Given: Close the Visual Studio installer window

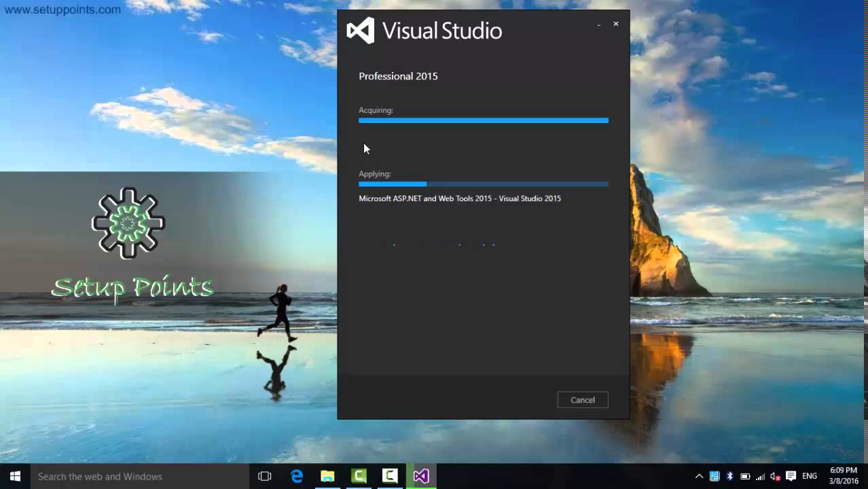Looking at the screenshot, I should point(616,24).
